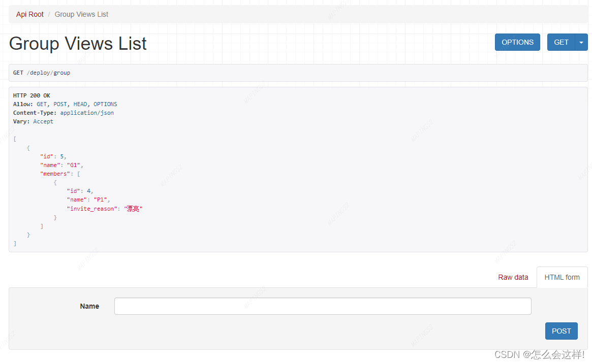Click the Name field label
Viewport: 592px width, 364px height.
89,306
